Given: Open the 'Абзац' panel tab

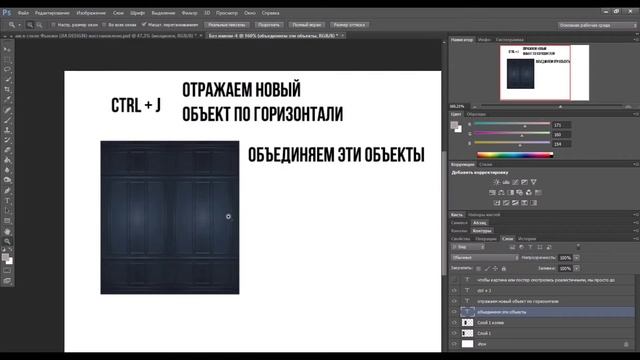Looking at the screenshot, I should pos(480,223).
